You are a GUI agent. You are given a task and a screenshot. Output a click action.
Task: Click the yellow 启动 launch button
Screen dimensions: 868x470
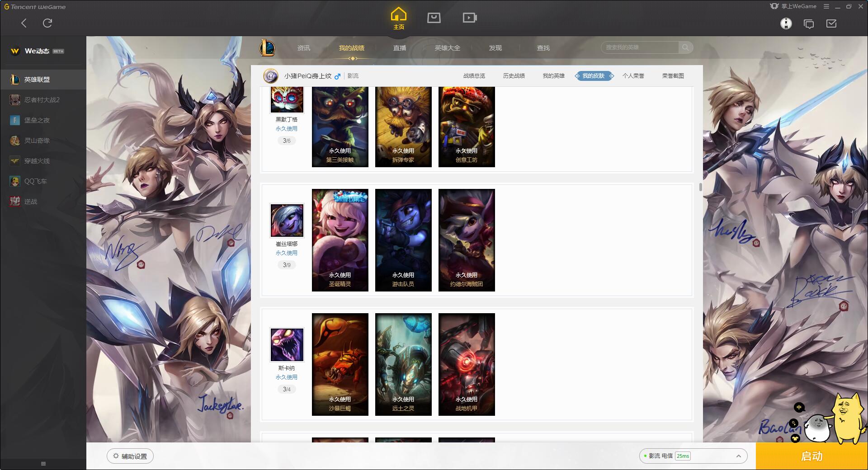(812, 456)
